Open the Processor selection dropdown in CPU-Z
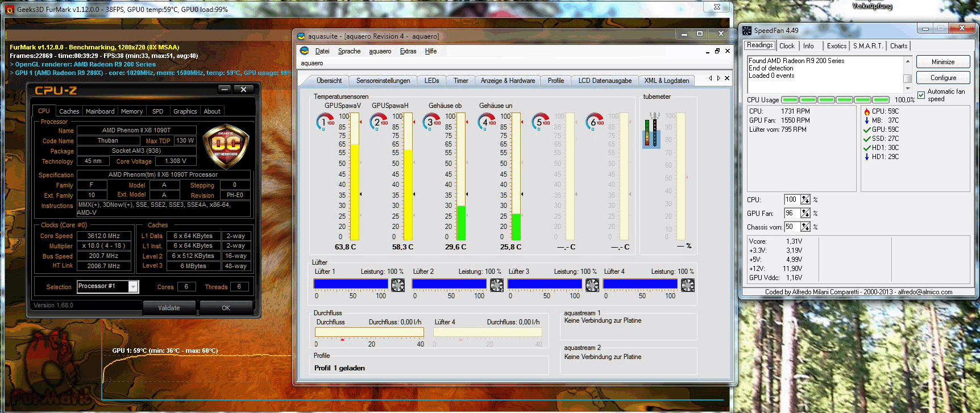Viewport: 980px width, 413px height. coord(133,287)
